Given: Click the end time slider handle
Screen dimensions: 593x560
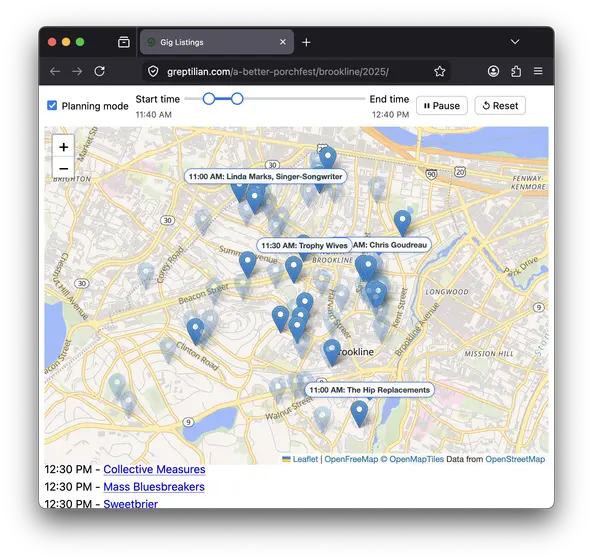Looking at the screenshot, I should coord(237,99).
